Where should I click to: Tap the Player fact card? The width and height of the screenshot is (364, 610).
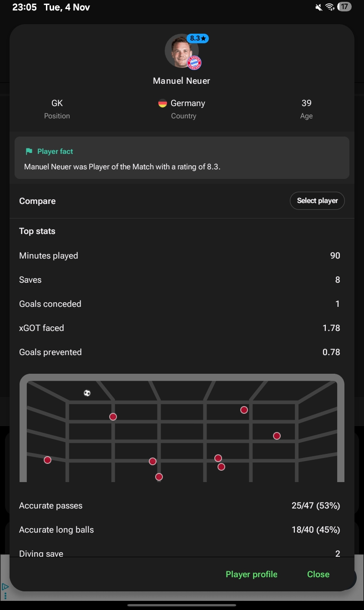click(x=182, y=158)
